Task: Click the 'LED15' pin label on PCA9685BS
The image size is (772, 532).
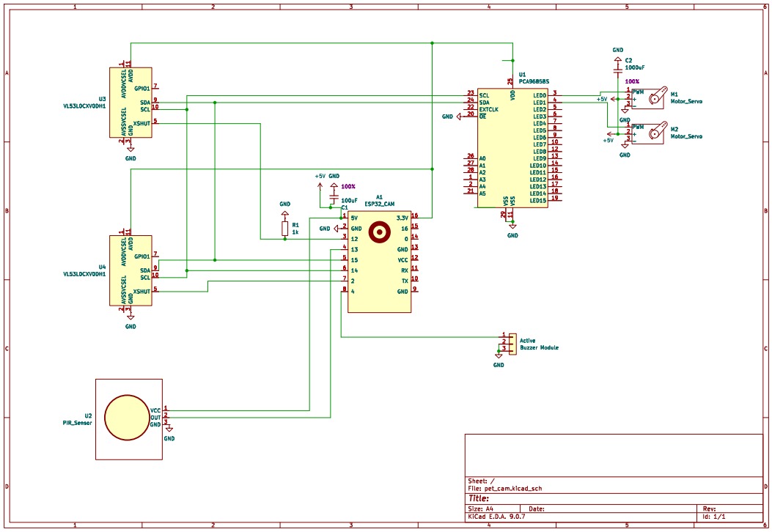Action: click(537, 200)
